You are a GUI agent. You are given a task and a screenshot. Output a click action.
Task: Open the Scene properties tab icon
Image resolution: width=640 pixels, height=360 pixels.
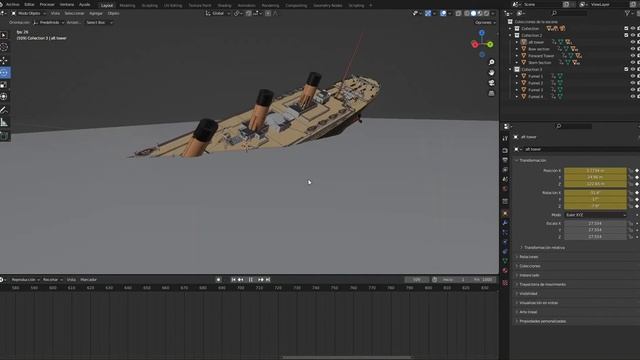tap(505, 179)
